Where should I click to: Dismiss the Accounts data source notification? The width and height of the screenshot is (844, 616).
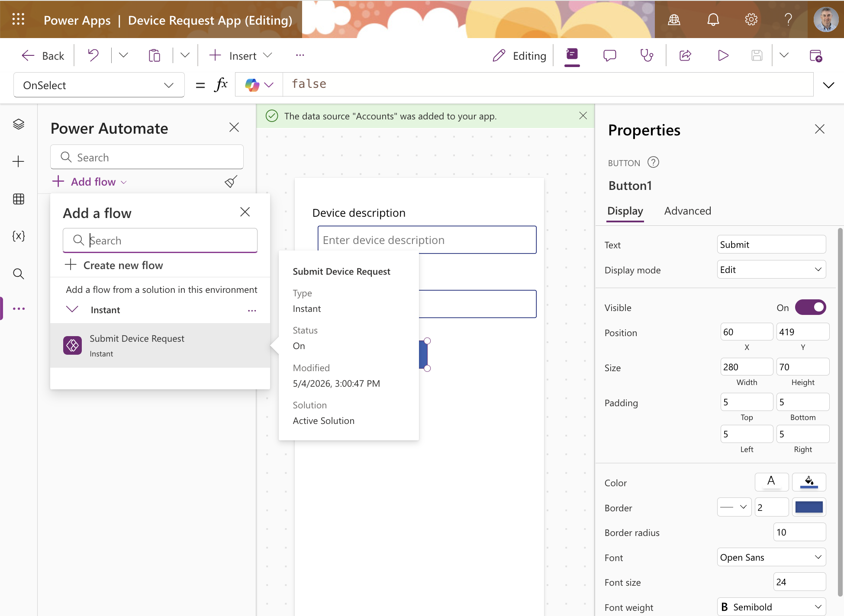[x=583, y=115]
